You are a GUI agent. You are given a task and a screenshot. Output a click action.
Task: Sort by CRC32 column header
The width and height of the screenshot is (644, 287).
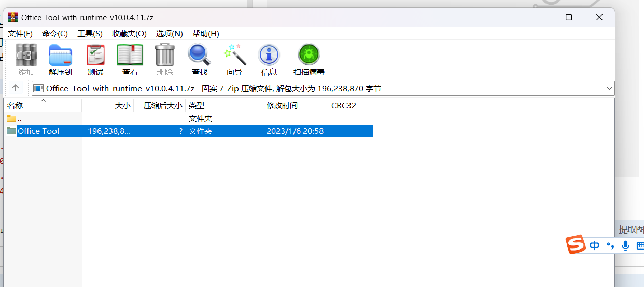(x=351, y=105)
